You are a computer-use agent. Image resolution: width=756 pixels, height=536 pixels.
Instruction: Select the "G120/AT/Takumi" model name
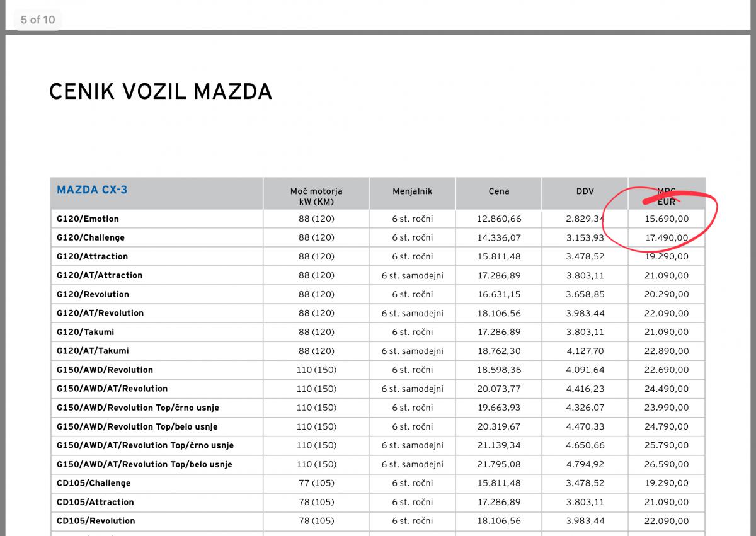click(93, 351)
